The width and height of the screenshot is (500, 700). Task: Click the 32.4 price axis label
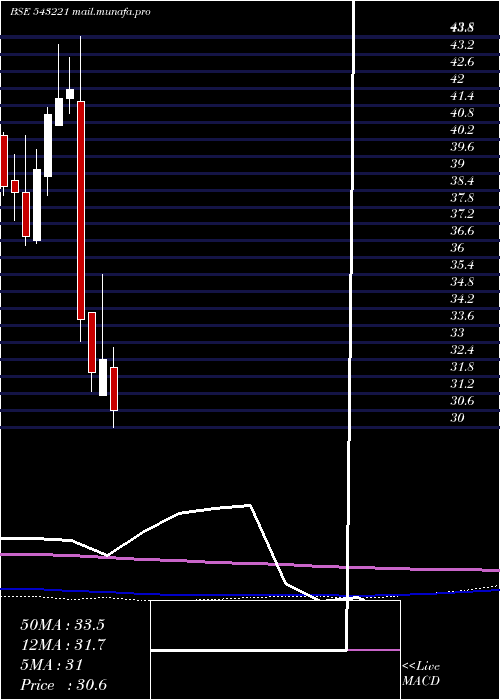[x=462, y=350]
